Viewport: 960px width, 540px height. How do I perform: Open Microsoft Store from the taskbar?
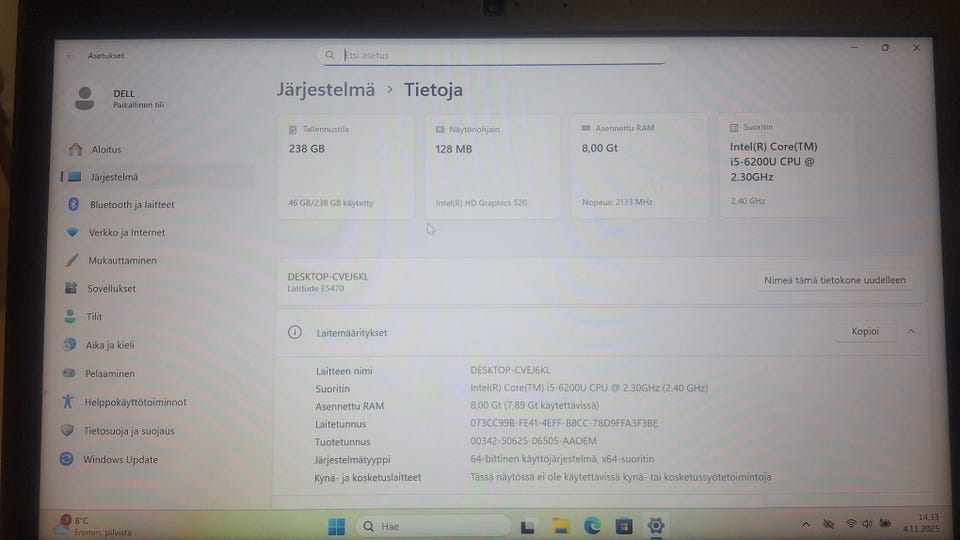[624, 525]
